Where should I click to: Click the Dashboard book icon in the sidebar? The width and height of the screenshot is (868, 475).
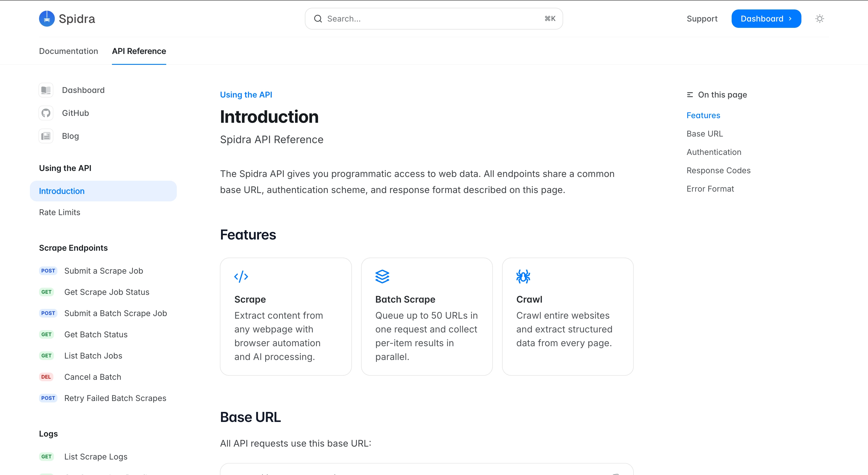pyautogui.click(x=46, y=90)
